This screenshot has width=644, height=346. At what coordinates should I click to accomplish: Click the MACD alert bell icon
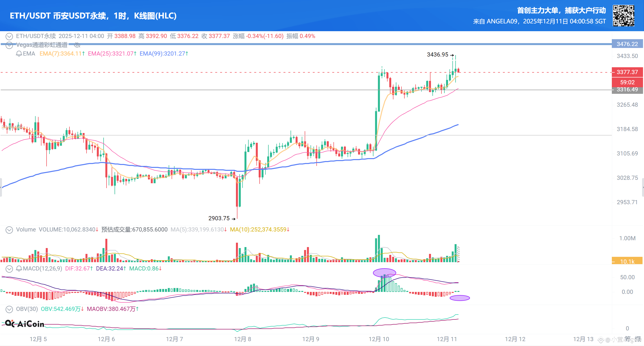(x=19, y=269)
